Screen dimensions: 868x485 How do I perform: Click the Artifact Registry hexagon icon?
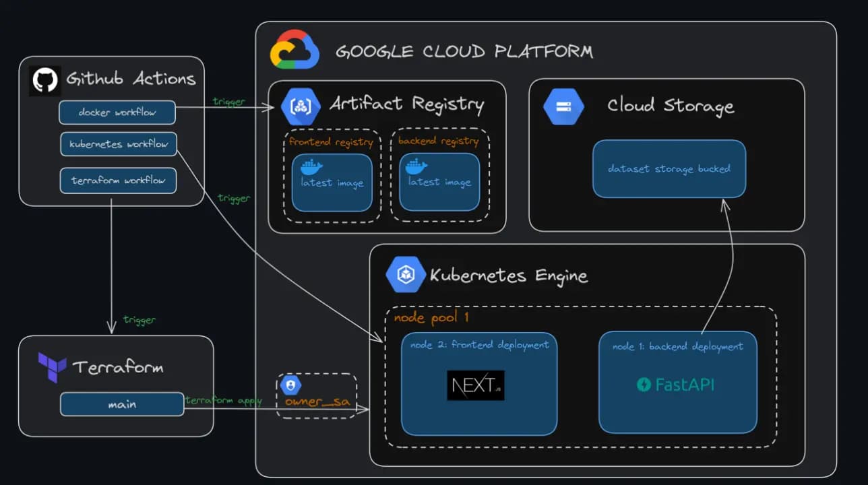(x=299, y=105)
